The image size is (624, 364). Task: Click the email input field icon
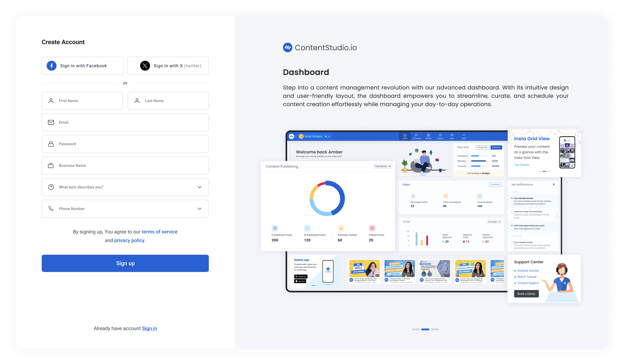[51, 122]
